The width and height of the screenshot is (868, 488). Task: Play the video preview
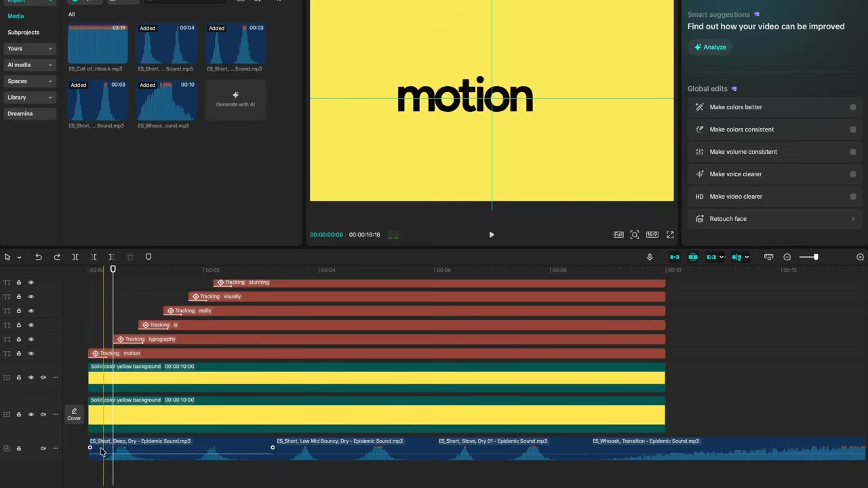(x=492, y=235)
